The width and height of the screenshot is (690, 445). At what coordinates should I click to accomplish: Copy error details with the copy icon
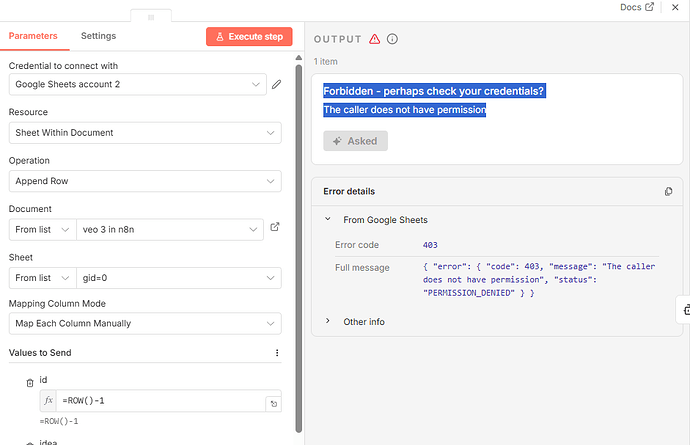click(x=669, y=191)
